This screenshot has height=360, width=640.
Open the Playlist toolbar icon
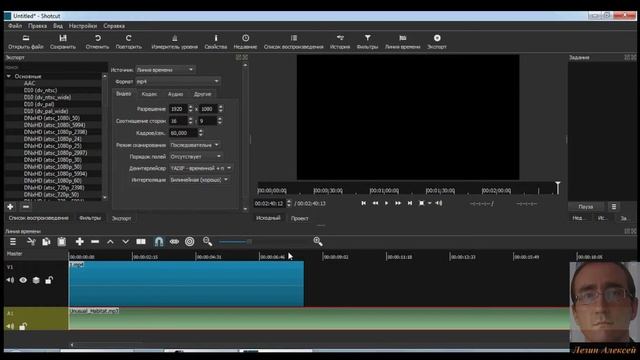pyautogui.click(x=293, y=38)
